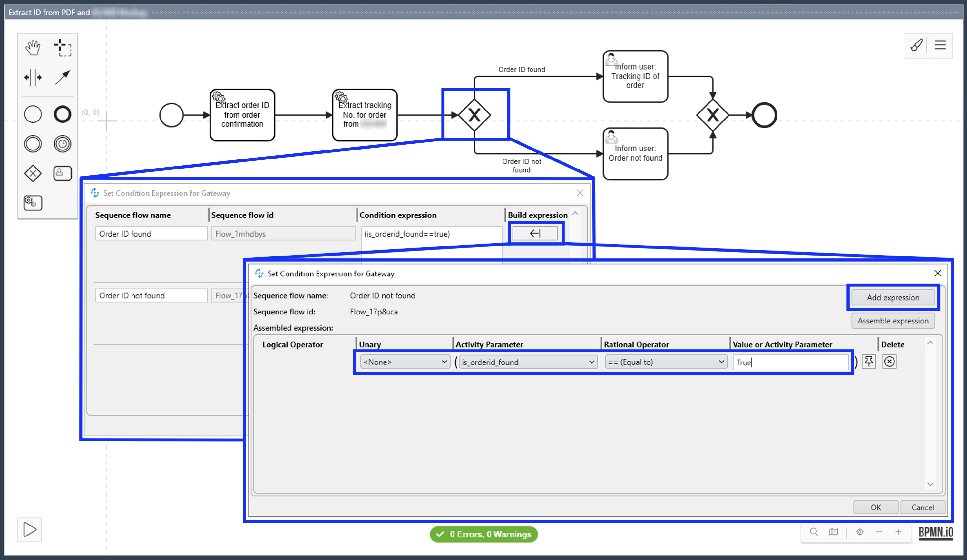This screenshot has height=560, width=967.
Task: Click the paint brush icon top right
Action: (916, 45)
